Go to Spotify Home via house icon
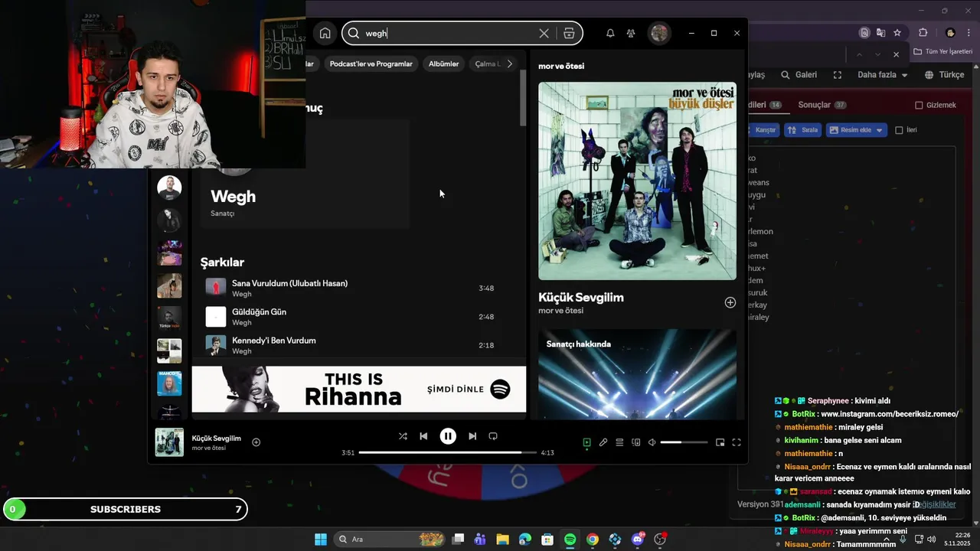Image resolution: width=980 pixels, height=551 pixels. pos(325,33)
